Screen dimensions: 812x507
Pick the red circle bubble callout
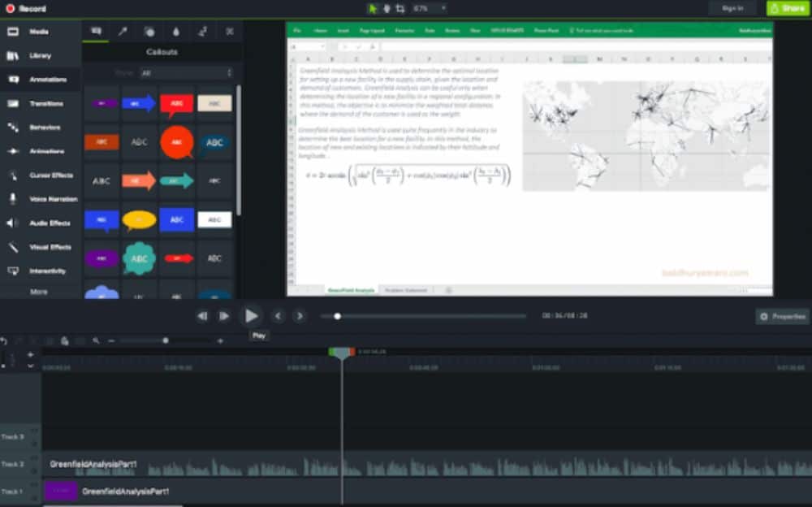(x=176, y=142)
